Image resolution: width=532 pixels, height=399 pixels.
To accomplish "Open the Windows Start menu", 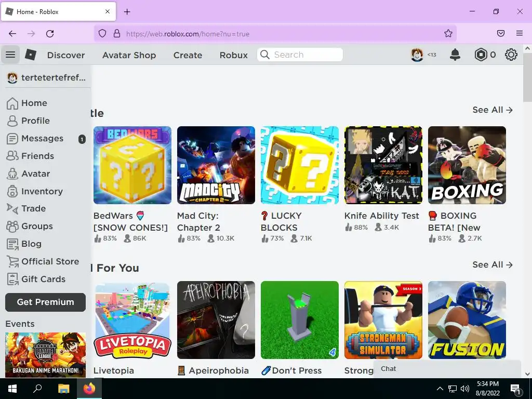I will 12,389.
